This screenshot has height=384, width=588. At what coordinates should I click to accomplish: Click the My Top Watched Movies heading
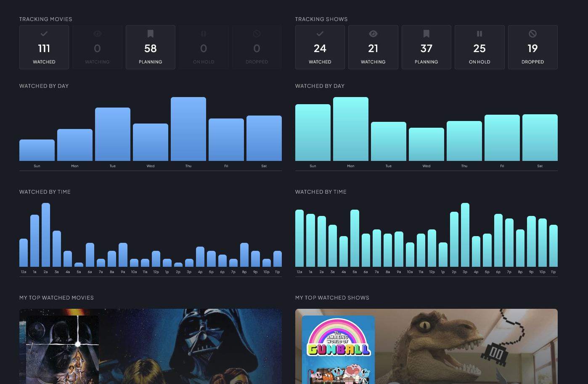pos(57,298)
